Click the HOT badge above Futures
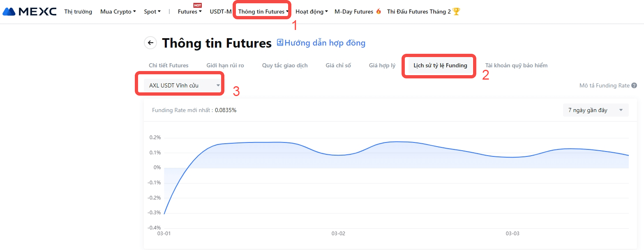The width and height of the screenshot is (644, 250). point(197,5)
